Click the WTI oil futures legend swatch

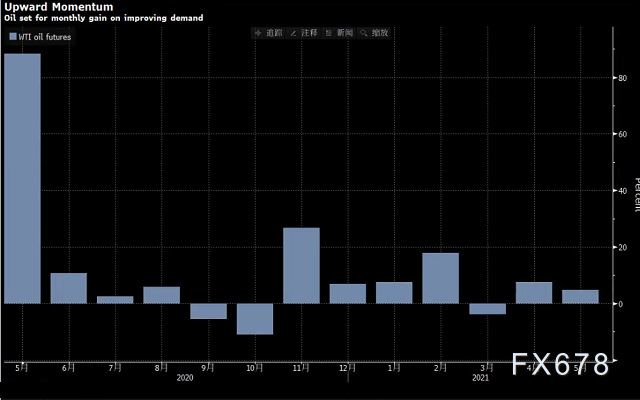point(13,37)
